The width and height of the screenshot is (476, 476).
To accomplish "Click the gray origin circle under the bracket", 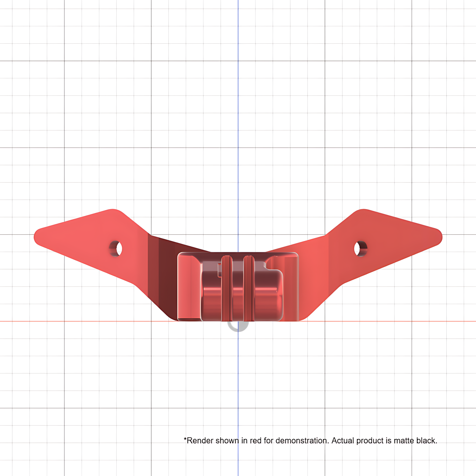I will [238, 327].
